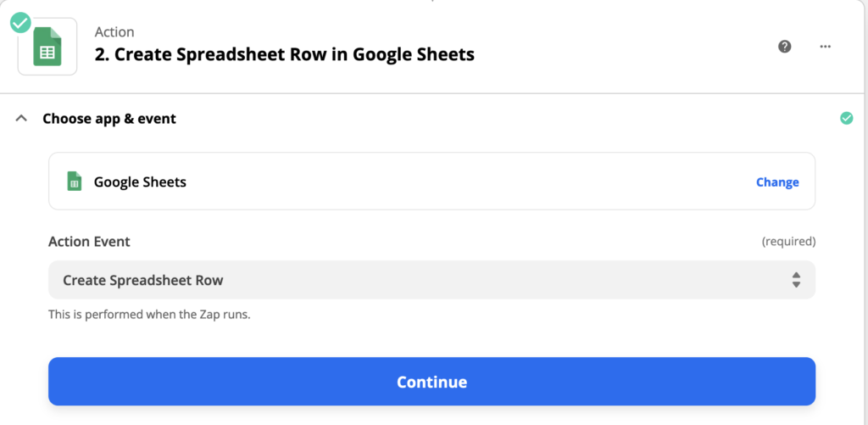This screenshot has height=425, width=868.
Task: Click the up-down arrows in Action Event field
Action: (x=796, y=280)
